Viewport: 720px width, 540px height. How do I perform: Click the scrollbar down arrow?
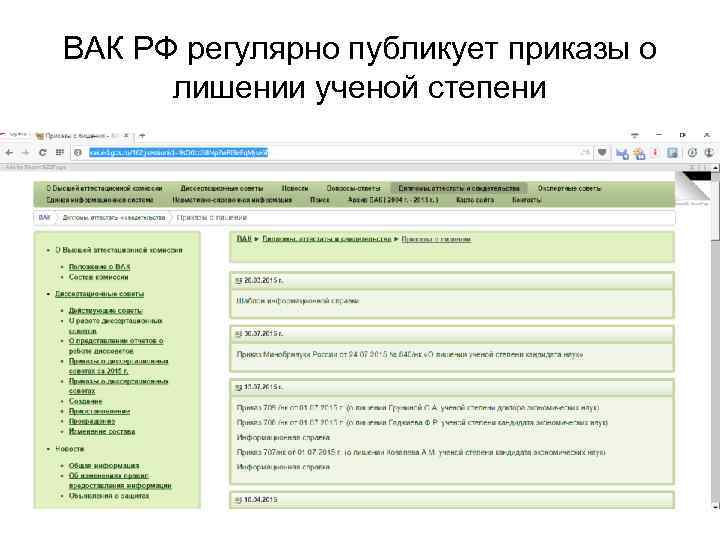pyautogui.click(x=715, y=506)
